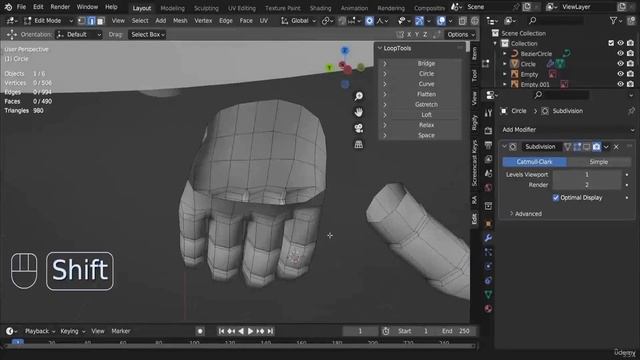Toggle X axis mirror in tool settings
Image resolution: width=640 pixels, height=360 pixels.
409,35
